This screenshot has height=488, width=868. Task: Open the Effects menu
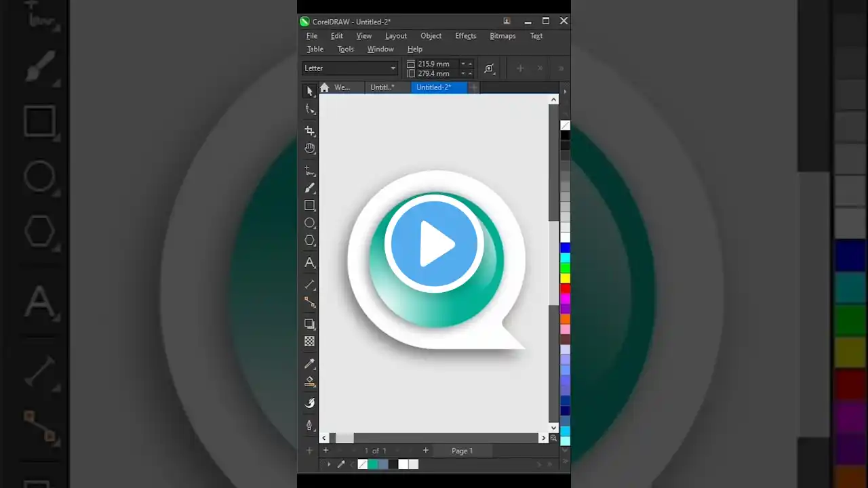pos(465,36)
